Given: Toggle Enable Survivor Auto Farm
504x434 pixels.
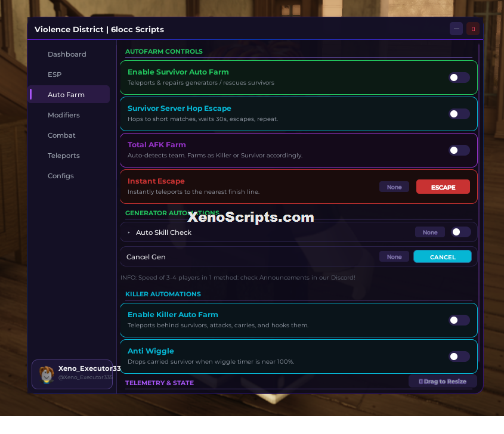Looking at the screenshot, I should click(459, 77).
